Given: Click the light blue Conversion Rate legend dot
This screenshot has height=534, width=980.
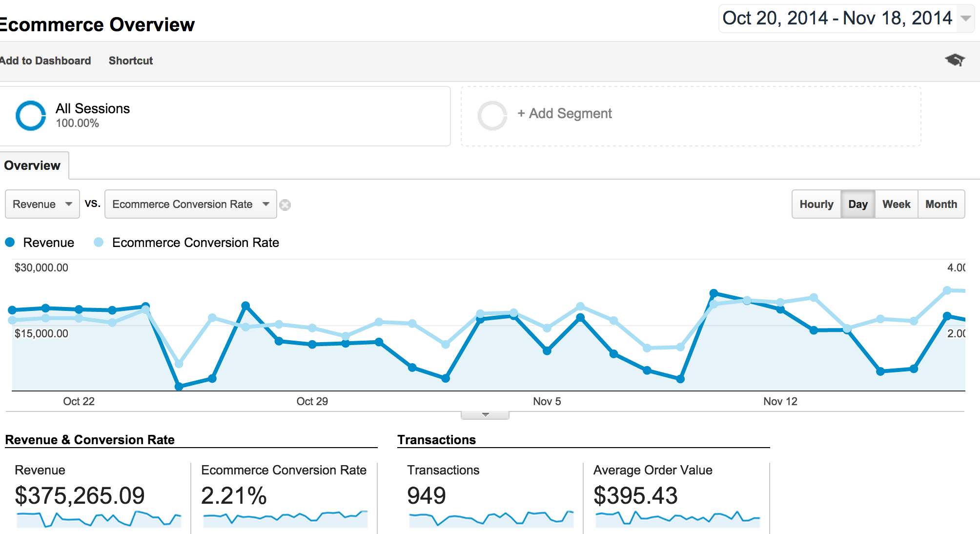Looking at the screenshot, I should click(99, 242).
